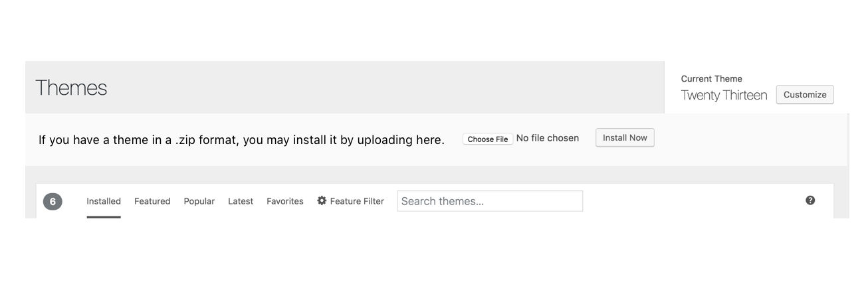Click the word Filter in Feature Filter
This screenshot has width=868, height=292.
(x=372, y=201)
